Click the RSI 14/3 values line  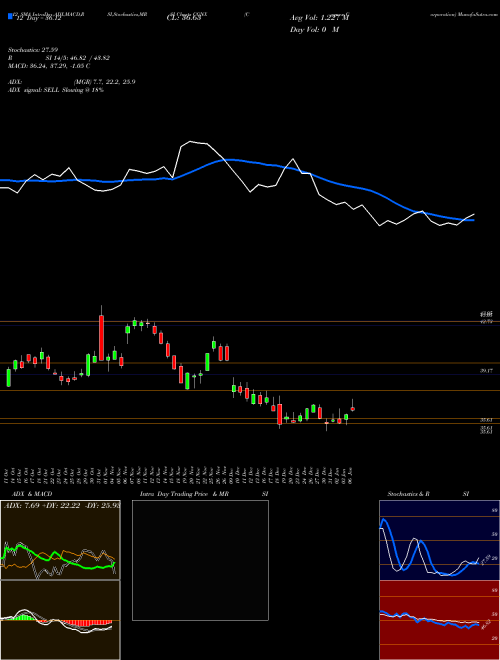pos(59,58)
